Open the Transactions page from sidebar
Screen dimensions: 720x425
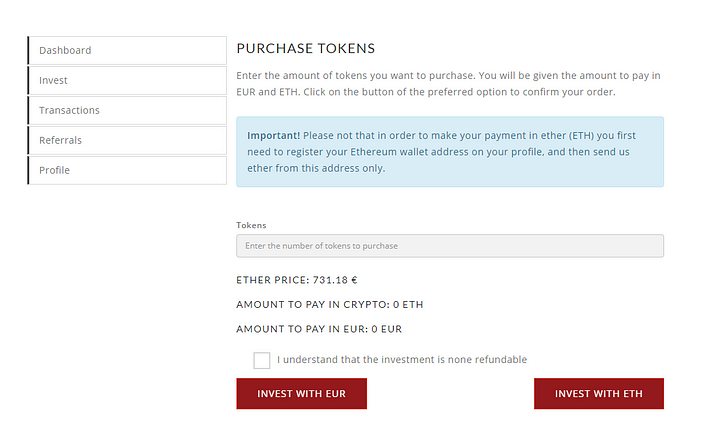coord(127,110)
